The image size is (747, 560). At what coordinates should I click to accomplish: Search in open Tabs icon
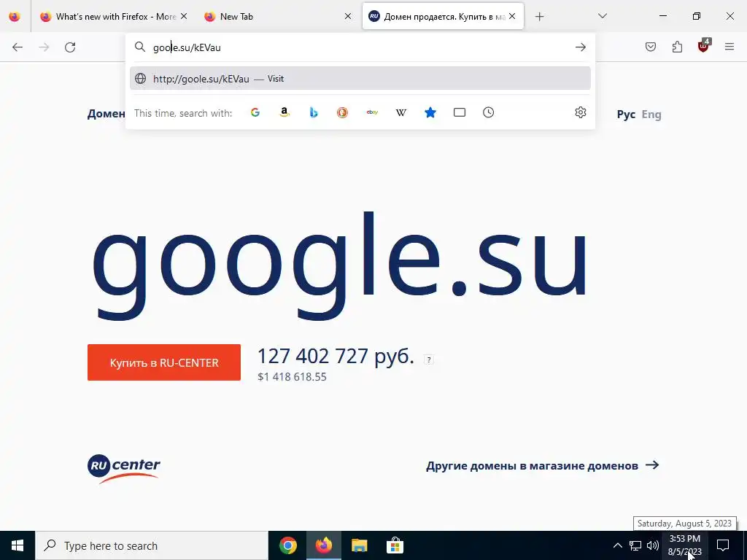(460, 112)
